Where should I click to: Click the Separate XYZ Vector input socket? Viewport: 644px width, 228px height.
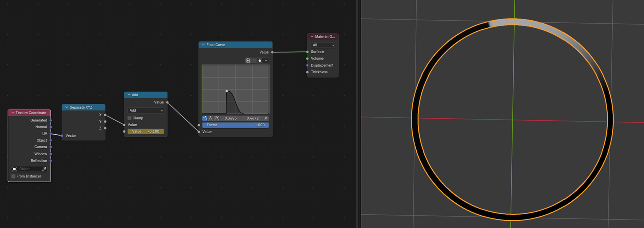pyautogui.click(x=62, y=135)
